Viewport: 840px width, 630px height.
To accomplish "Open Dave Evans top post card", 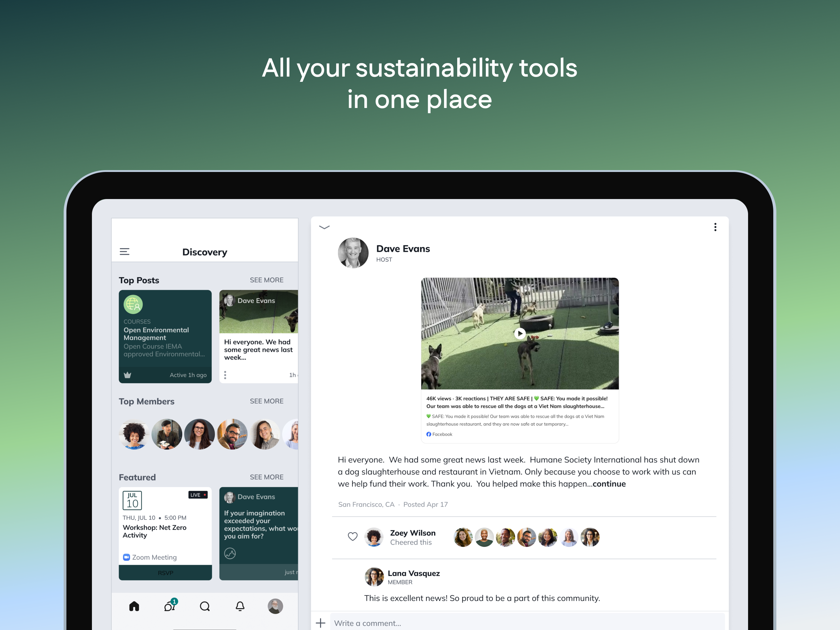I will [259, 337].
